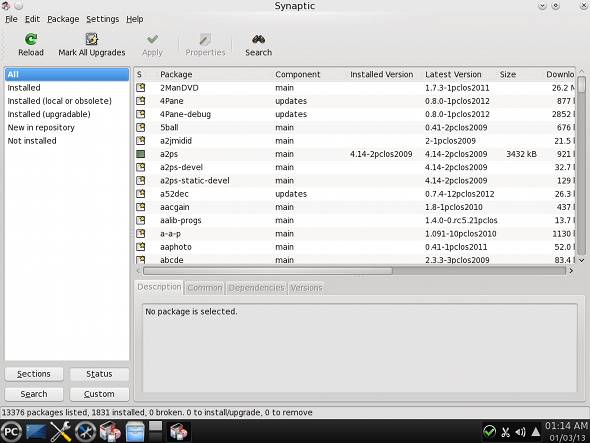Switch to the Description tab
Screen dimensions: 590x443
(159, 287)
